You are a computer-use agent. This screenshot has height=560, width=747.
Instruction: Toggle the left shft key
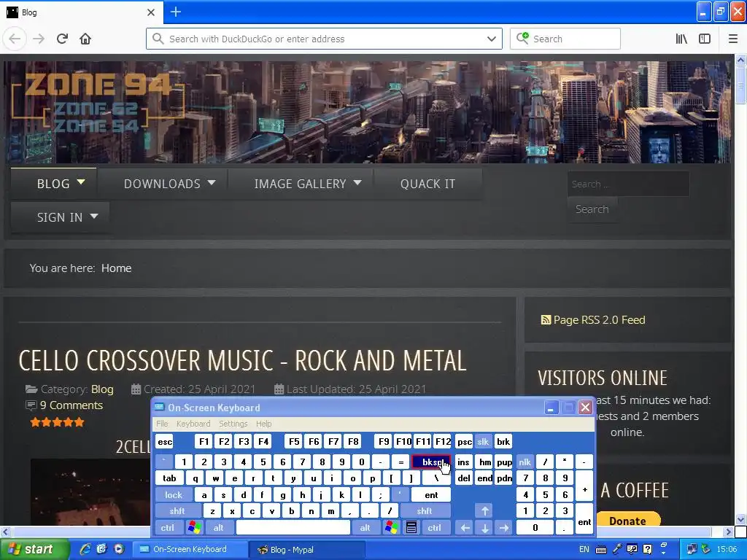(x=177, y=511)
